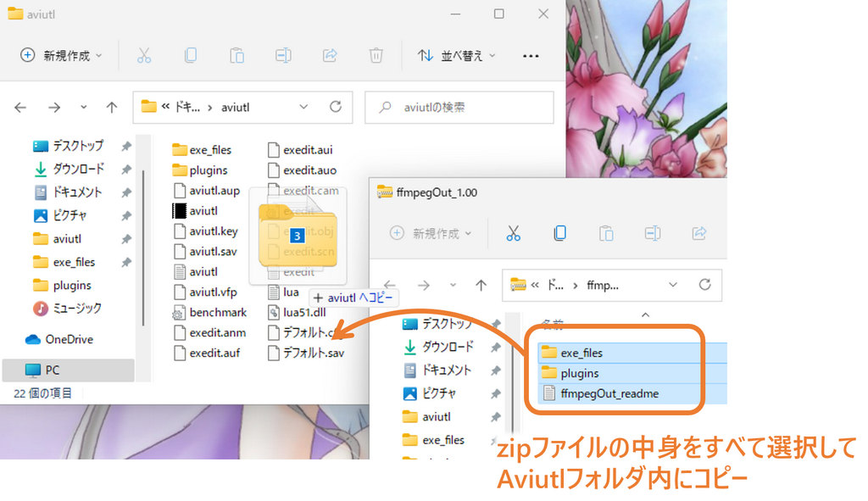Open the three-dots more options menu

pyautogui.click(x=531, y=55)
